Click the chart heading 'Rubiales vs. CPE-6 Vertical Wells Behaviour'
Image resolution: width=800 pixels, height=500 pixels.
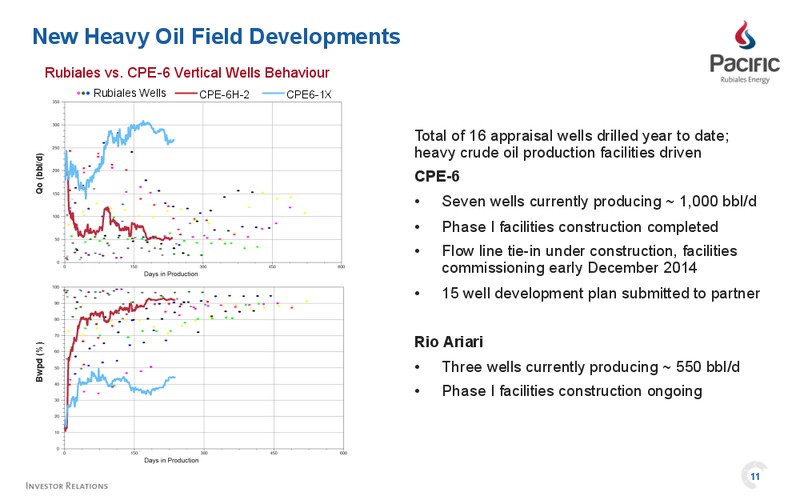187,72
